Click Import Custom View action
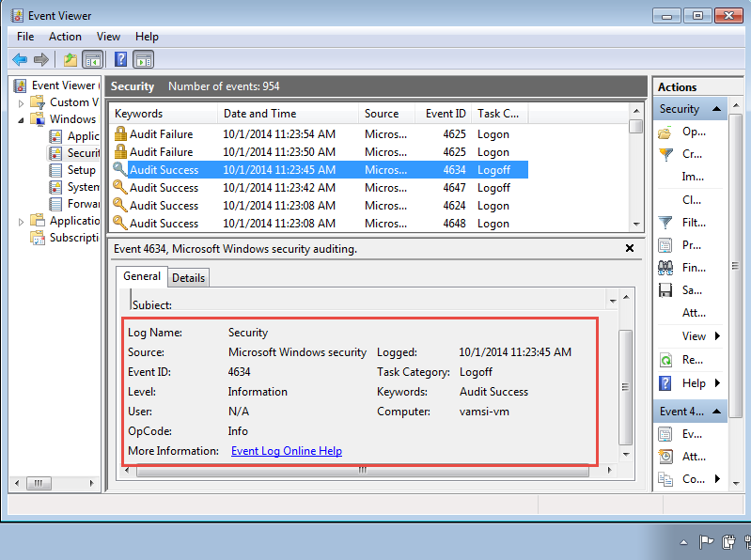 click(693, 177)
